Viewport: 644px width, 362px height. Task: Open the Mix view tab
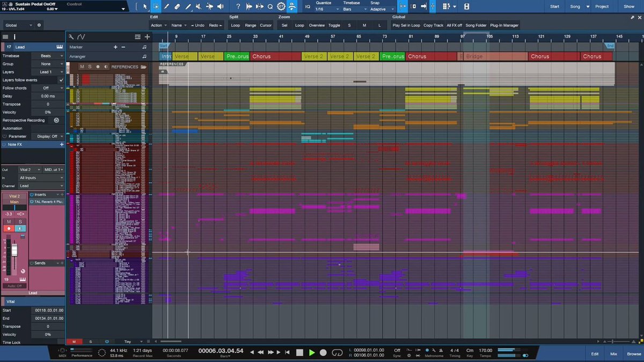[x=613, y=354]
